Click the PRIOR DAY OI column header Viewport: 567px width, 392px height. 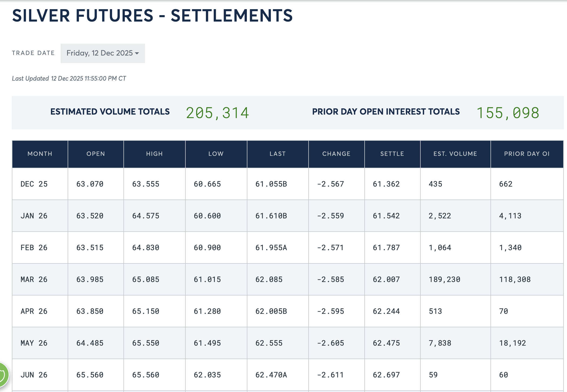click(x=527, y=154)
